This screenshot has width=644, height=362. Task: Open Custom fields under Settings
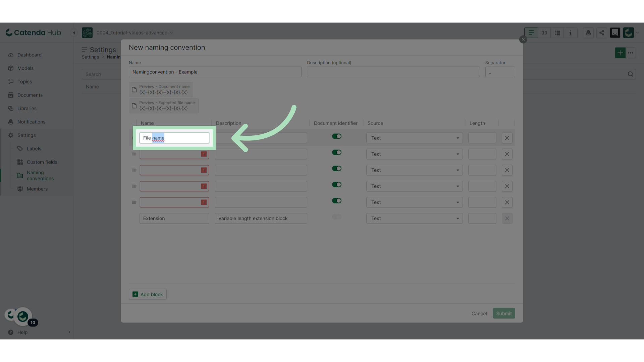point(42,162)
